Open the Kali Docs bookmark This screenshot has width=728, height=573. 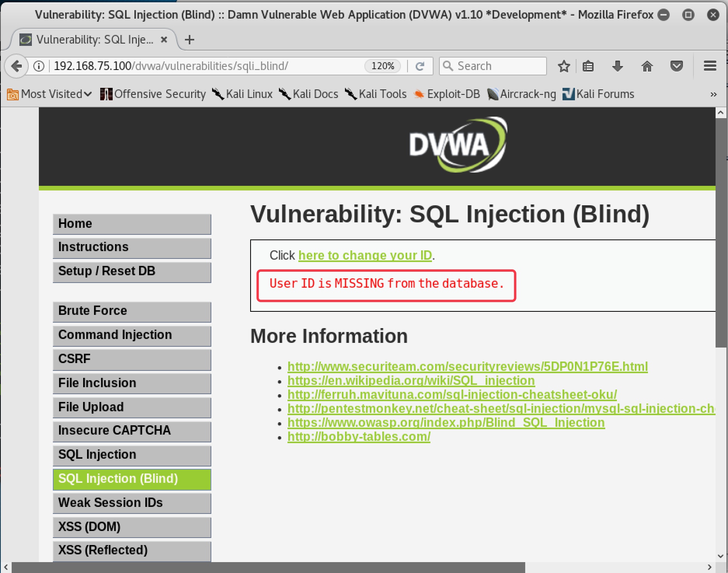tap(309, 94)
